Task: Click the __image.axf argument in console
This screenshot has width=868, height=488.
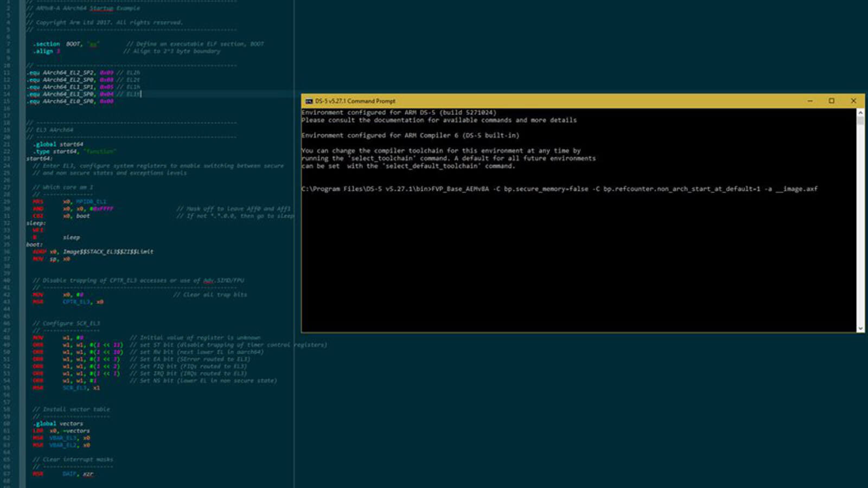Action: [796, 189]
